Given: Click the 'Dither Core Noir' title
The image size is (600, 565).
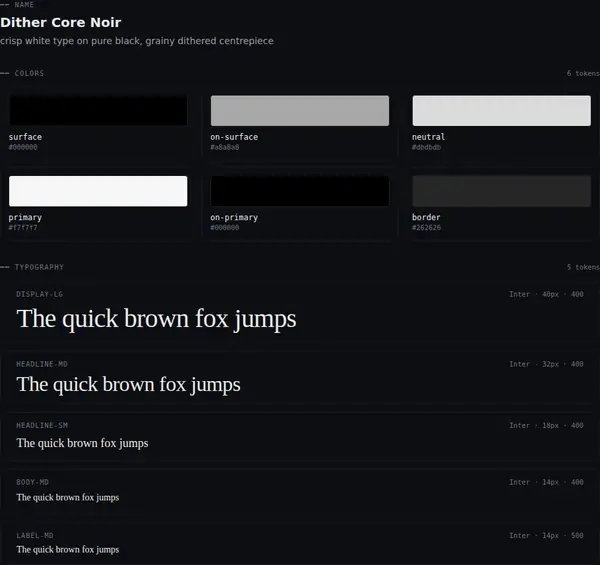Looking at the screenshot, I should click(61, 22).
